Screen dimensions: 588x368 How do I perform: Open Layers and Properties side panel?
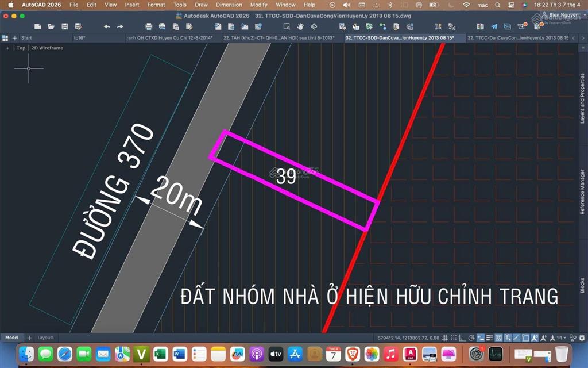pyautogui.click(x=582, y=98)
